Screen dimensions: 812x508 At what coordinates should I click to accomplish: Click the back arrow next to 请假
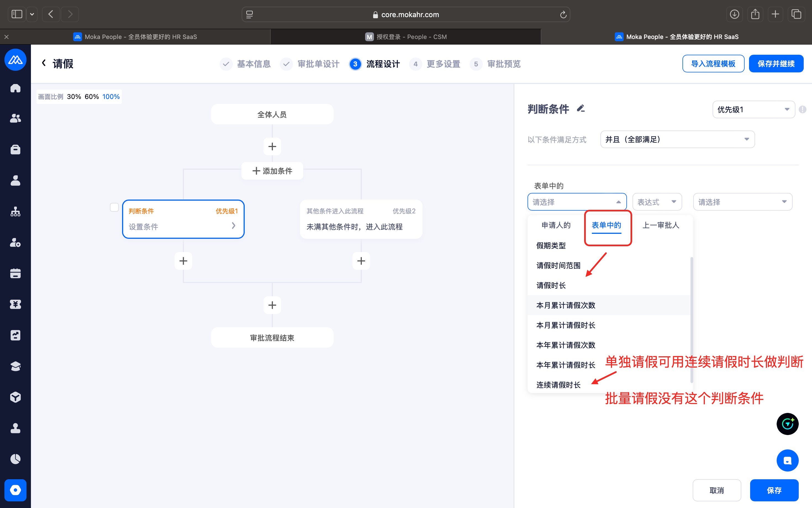coord(44,63)
